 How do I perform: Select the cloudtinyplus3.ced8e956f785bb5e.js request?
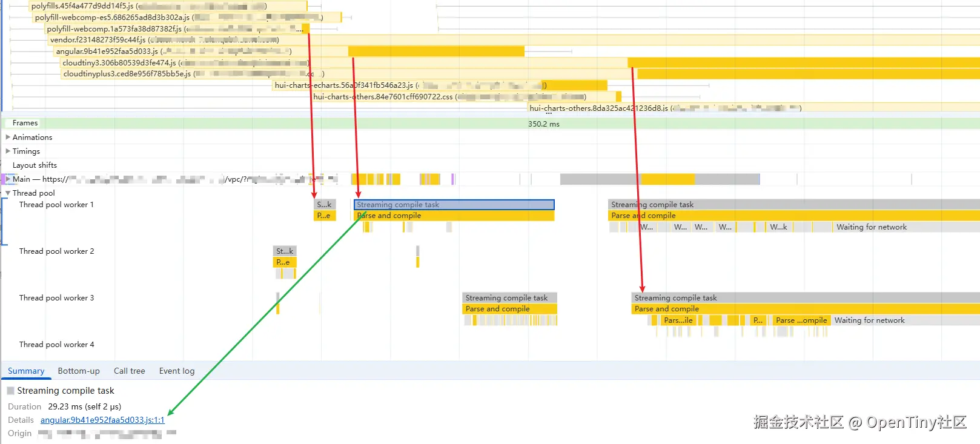click(520, 74)
